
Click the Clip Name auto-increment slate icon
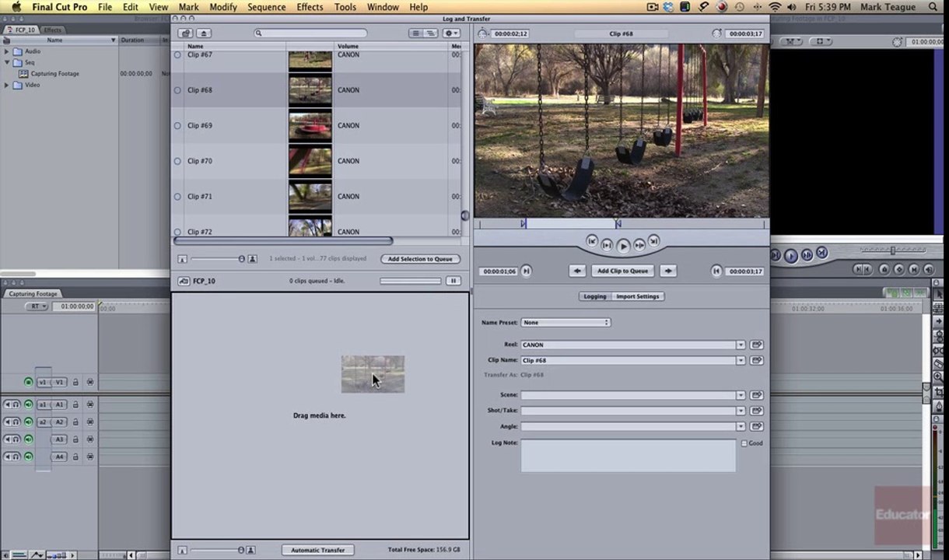[x=756, y=360]
